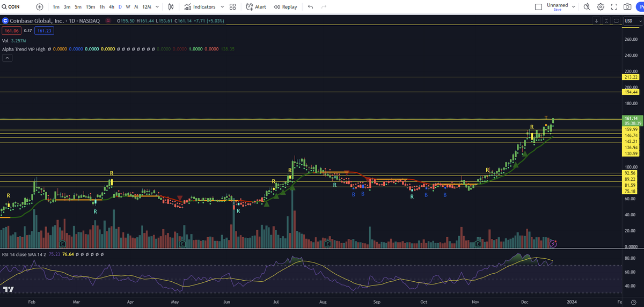
Task: Choose the 1h timeframe
Action: click(x=102, y=7)
